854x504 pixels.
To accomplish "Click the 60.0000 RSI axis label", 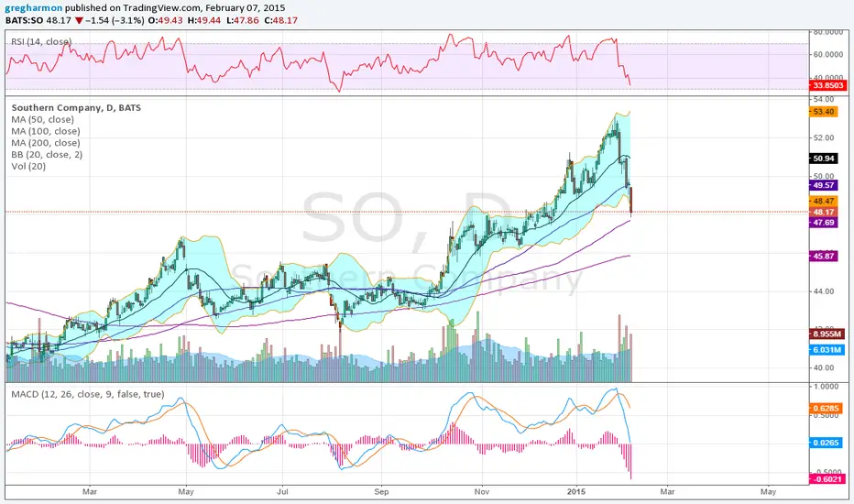I will pyautogui.click(x=827, y=54).
